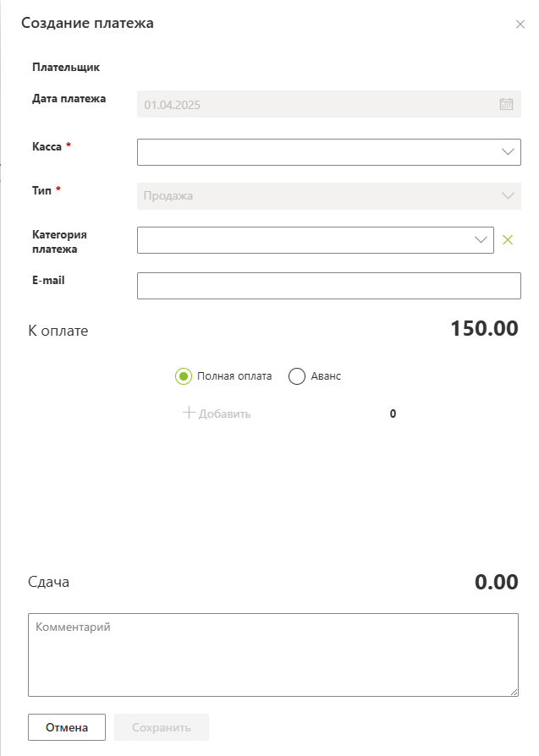Click the Создание платежа dialog title

(x=87, y=24)
